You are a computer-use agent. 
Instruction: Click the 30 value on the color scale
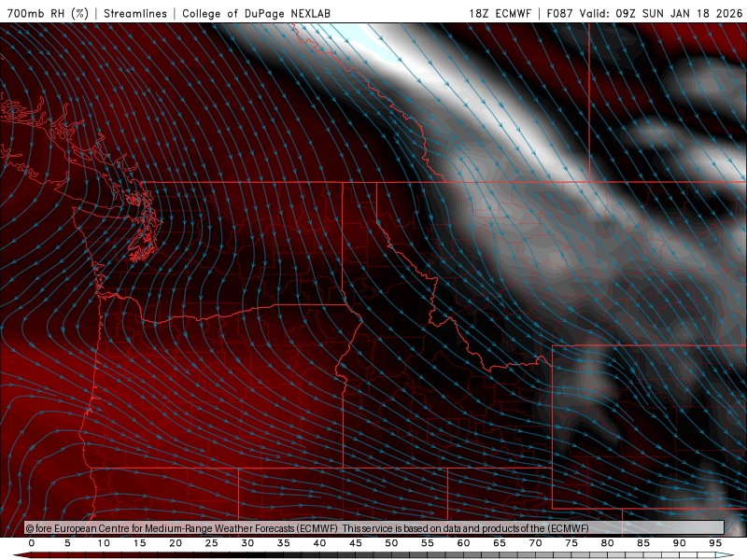point(247,543)
